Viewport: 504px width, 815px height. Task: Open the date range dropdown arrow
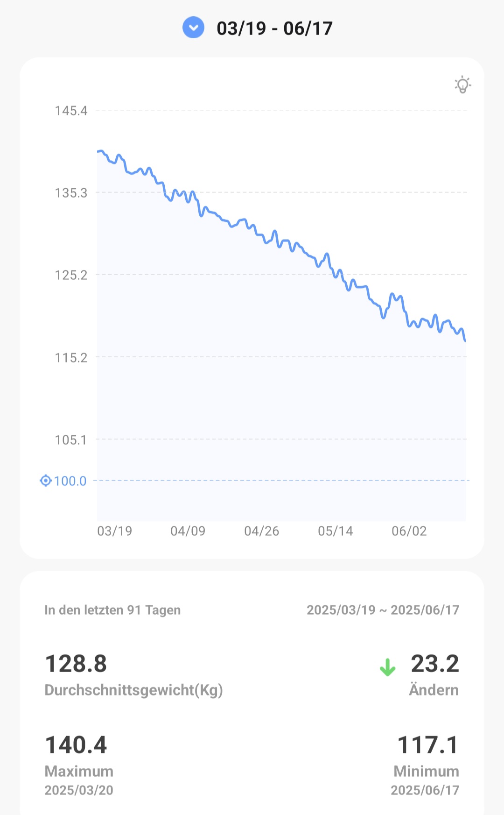tap(193, 28)
